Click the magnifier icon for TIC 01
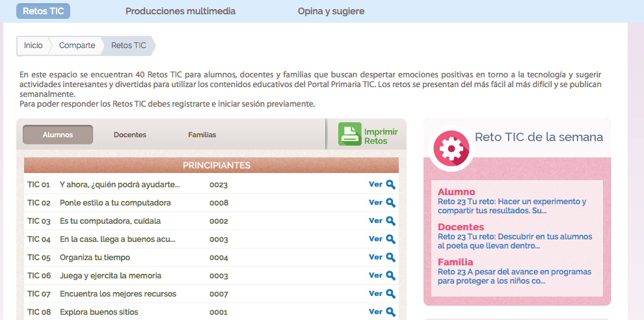 point(391,184)
